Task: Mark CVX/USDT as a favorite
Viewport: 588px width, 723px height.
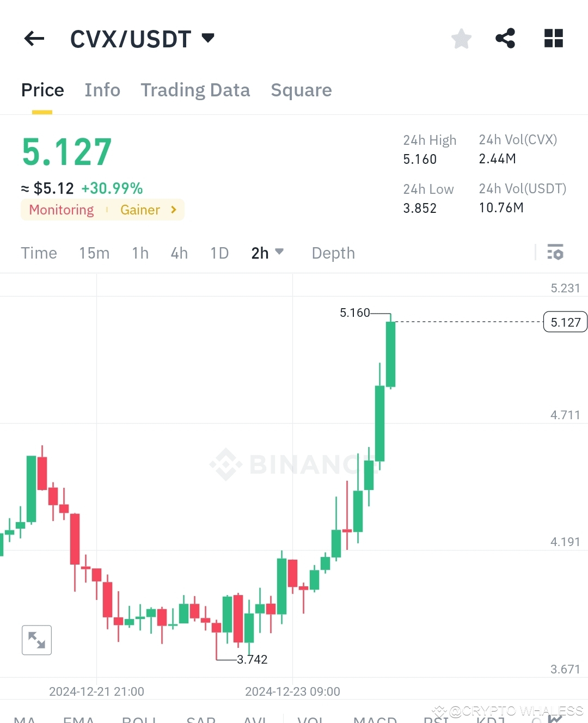Action: [461, 38]
